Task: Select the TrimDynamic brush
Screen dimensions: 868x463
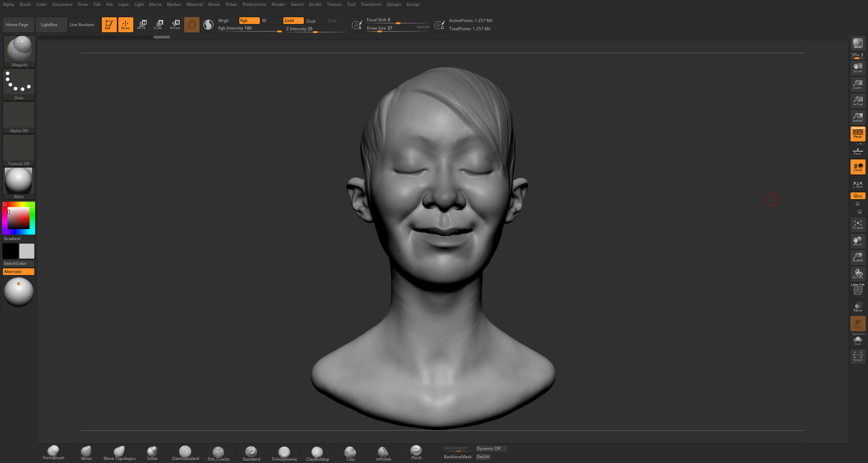Action: point(284,453)
